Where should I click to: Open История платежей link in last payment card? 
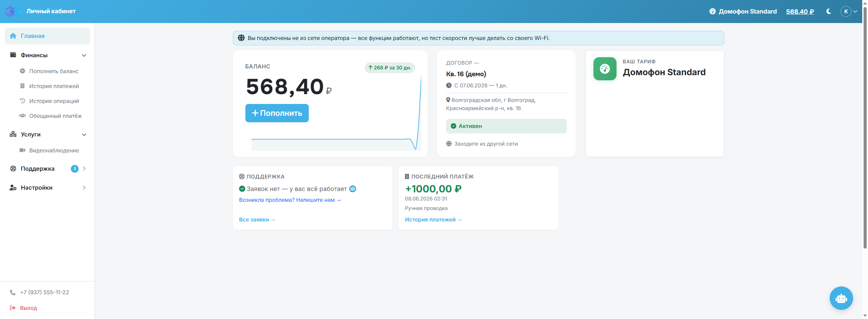pos(433,219)
